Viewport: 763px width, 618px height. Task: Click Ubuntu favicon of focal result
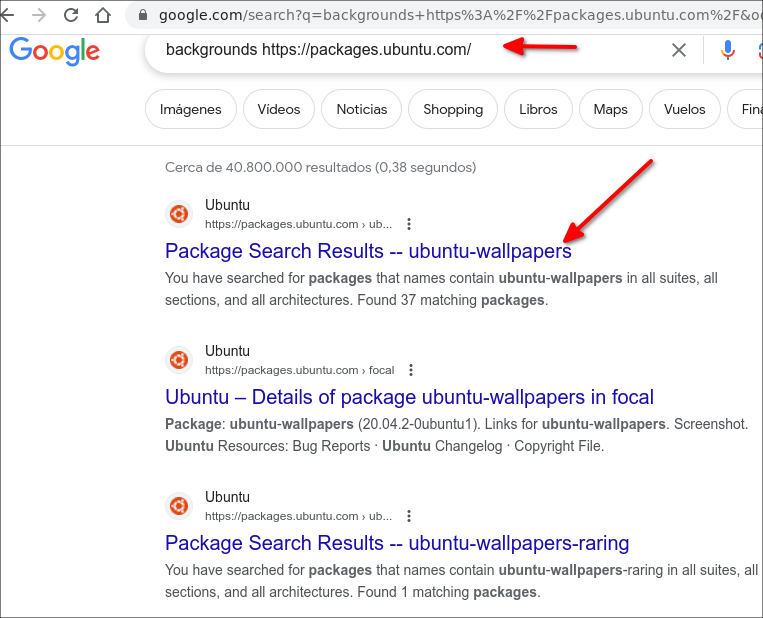179,360
